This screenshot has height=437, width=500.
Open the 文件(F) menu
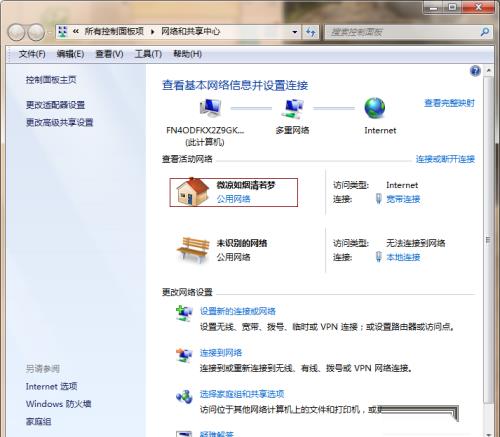coord(32,54)
